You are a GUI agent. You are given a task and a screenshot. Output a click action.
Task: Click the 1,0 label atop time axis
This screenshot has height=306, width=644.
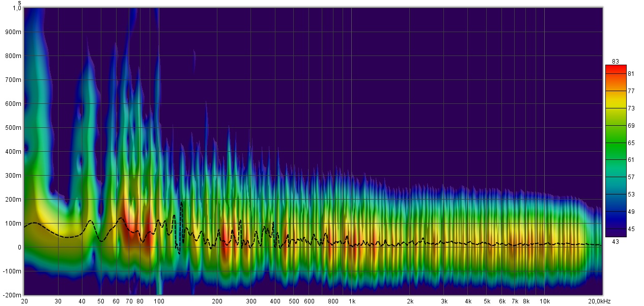[17, 9]
